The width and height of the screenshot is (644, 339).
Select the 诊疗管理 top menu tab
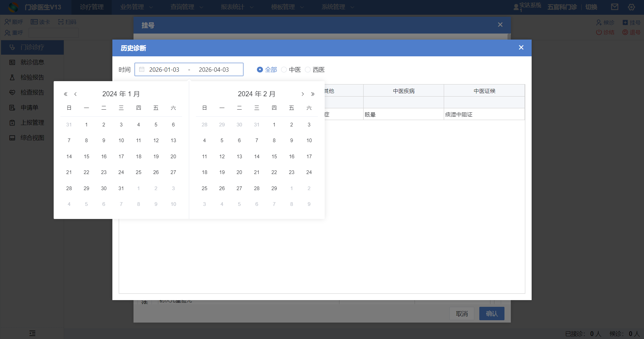[92, 7]
